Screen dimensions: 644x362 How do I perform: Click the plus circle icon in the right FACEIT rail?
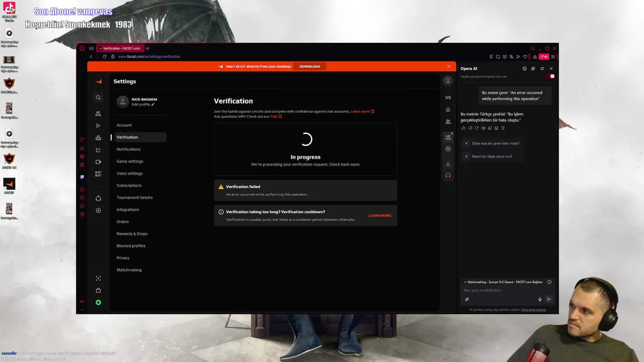(x=448, y=149)
